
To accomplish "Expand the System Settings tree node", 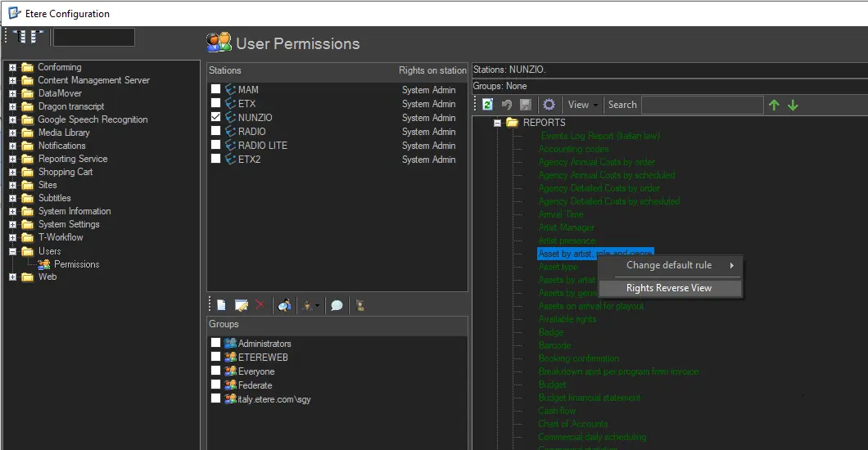I will pyautogui.click(x=13, y=224).
